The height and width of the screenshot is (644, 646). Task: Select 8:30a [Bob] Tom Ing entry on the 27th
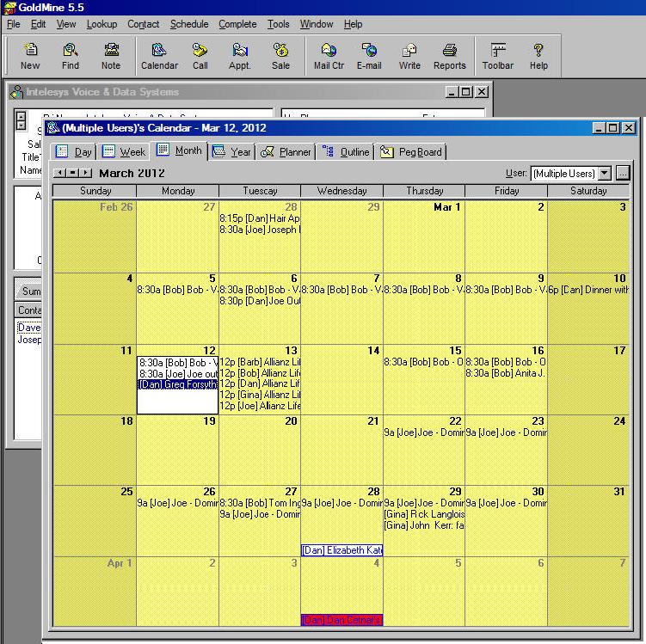coord(260,503)
